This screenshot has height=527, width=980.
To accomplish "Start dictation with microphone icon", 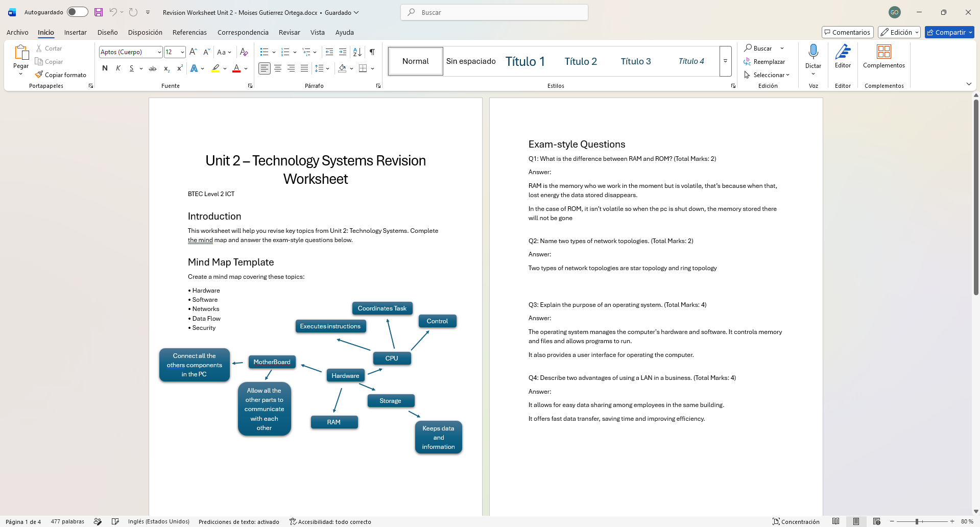I will [814, 51].
